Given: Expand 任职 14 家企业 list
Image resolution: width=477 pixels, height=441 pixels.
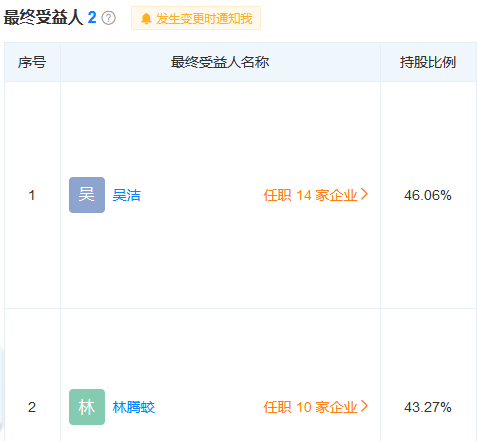Looking at the screenshot, I should 316,195.
